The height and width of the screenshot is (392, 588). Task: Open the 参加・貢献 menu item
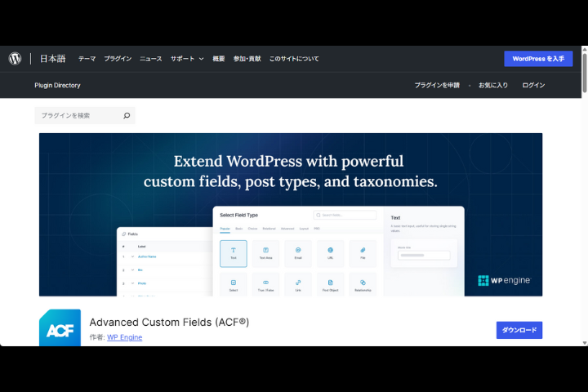247,59
